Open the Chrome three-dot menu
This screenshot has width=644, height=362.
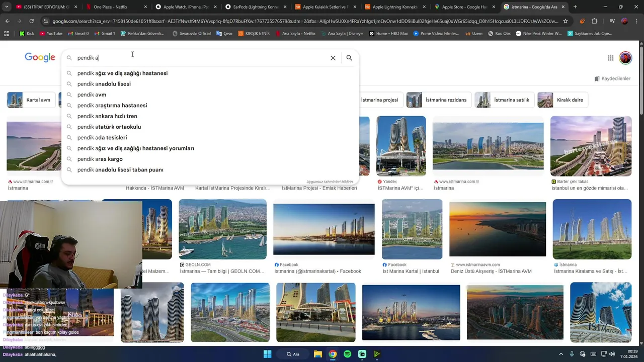tap(636, 21)
